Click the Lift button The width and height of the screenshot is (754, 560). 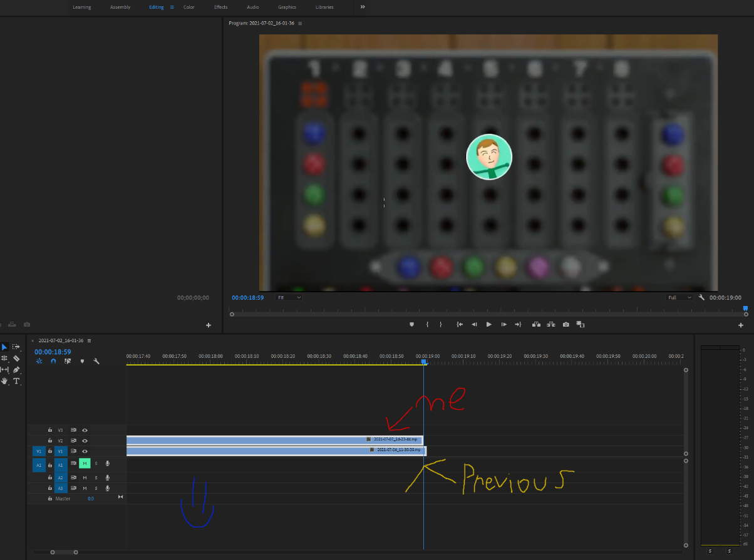tap(536, 324)
